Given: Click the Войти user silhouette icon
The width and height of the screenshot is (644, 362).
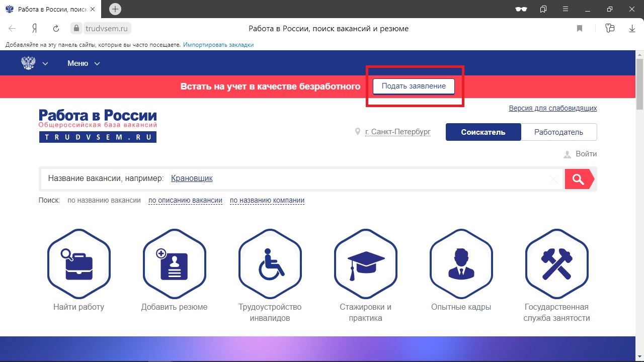Looking at the screenshot, I should tap(568, 154).
